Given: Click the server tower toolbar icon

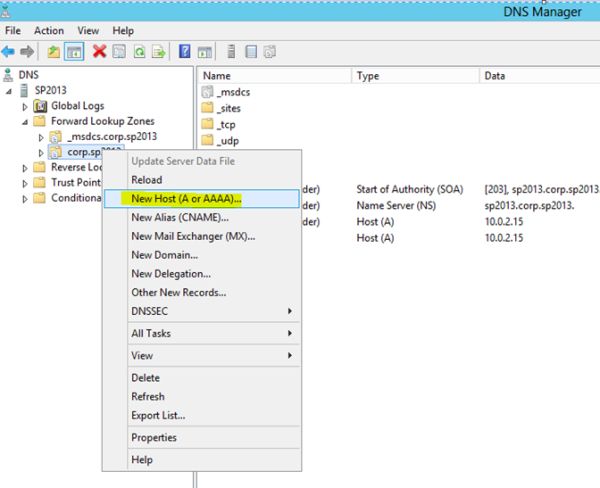Looking at the screenshot, I should 231,51.
